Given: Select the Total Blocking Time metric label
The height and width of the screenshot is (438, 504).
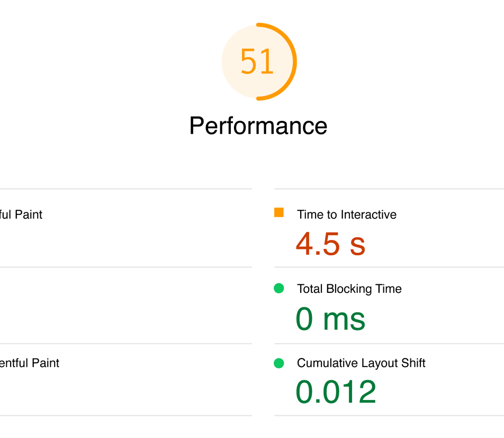Looking at the screenshot, I should 349,289.
